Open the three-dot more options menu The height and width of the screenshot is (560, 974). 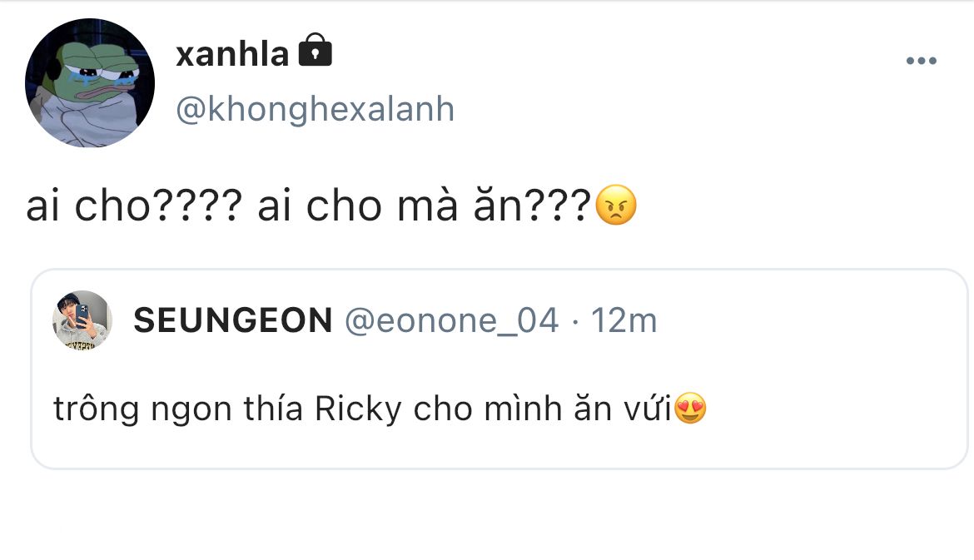point(921,61)
